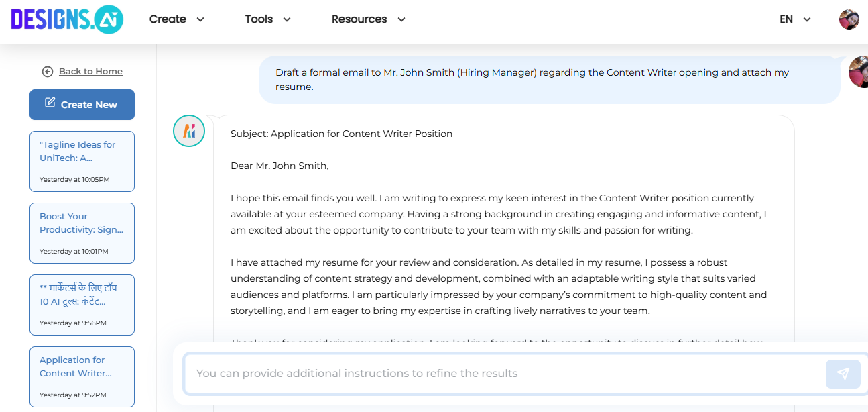Open your profile avatar in the top right

coord(849,19)
